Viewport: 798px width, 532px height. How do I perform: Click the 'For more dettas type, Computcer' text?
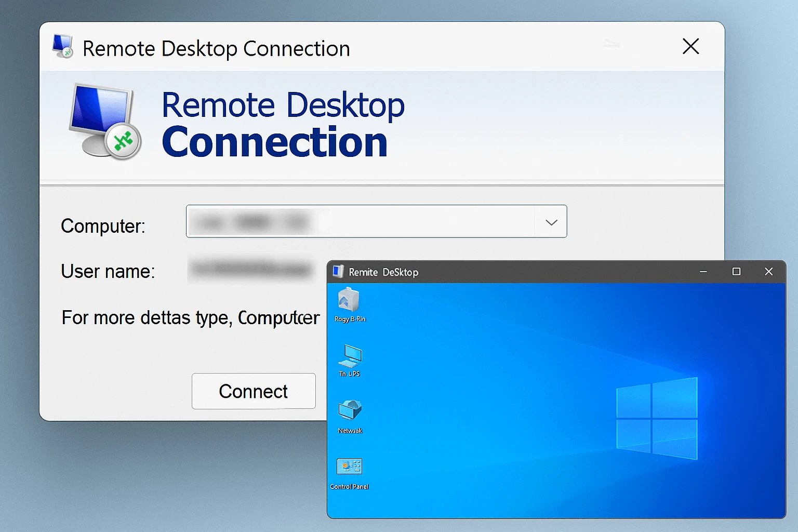click(x=191, y=317)
